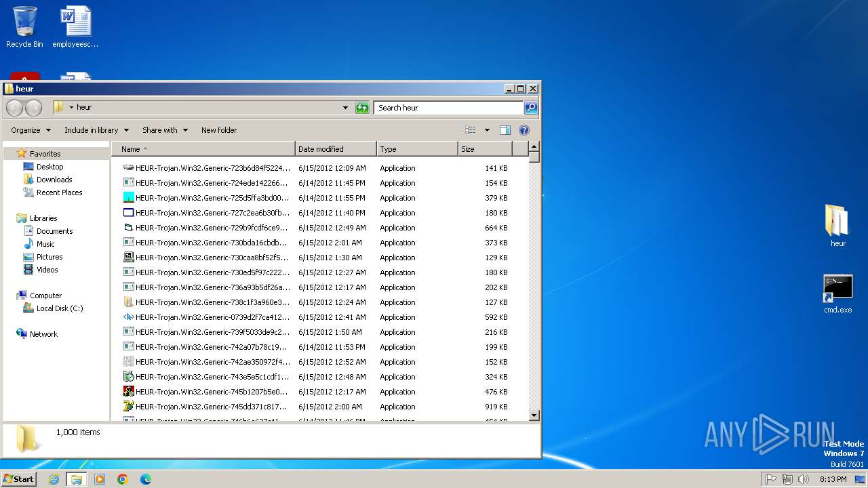Click icon of Generic-742ae350972f4 file
The width and height of the screenshot is (868, 488).
(129, 362)
